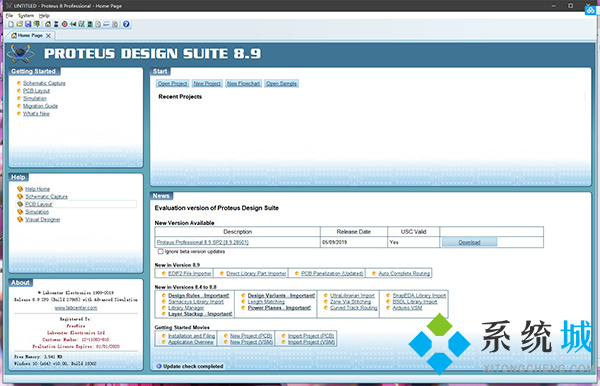Open 3D Visualizer toolbar icon
This screenshot has width=600, height=386.
73,24
